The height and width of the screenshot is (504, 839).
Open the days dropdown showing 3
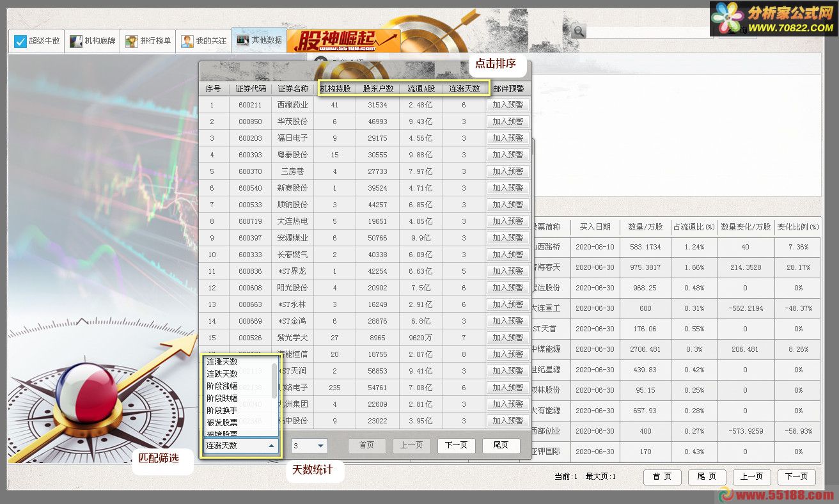pyautogui.click(x=309, y=446)
